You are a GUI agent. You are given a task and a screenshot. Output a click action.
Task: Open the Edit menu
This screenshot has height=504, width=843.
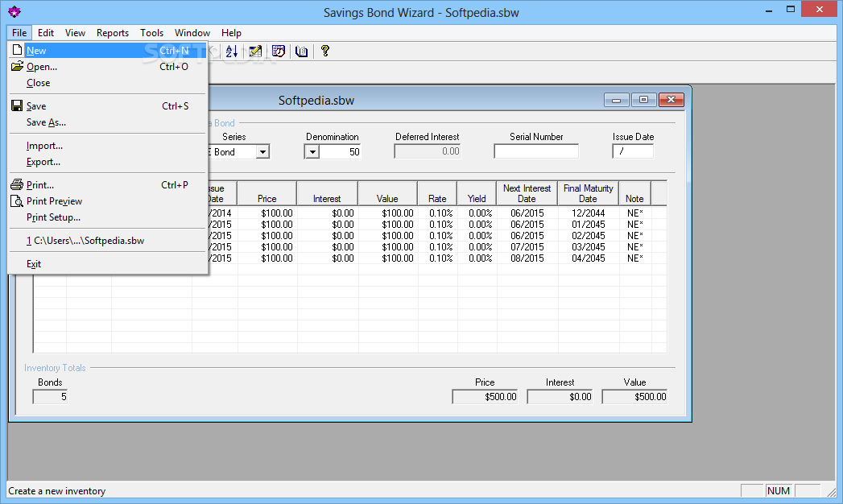point(46,33)
